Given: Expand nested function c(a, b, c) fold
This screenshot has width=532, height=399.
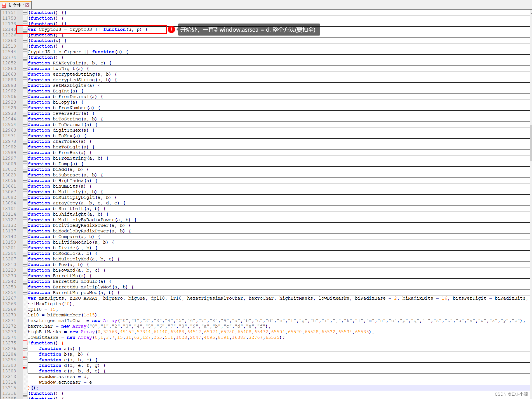Looking at the screenshot, I should tap(25, 360).
